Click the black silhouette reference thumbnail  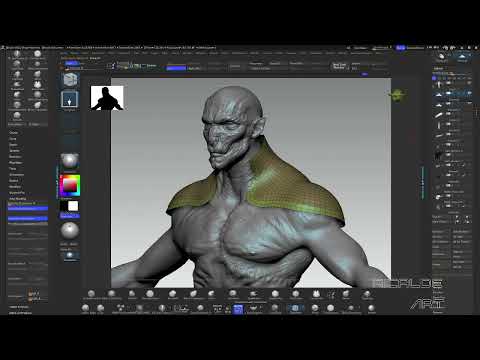tap(107, 98)
